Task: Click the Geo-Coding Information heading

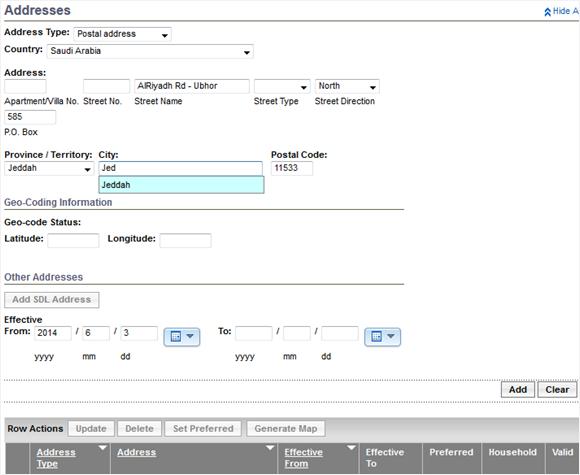Action: click(58, 203)
